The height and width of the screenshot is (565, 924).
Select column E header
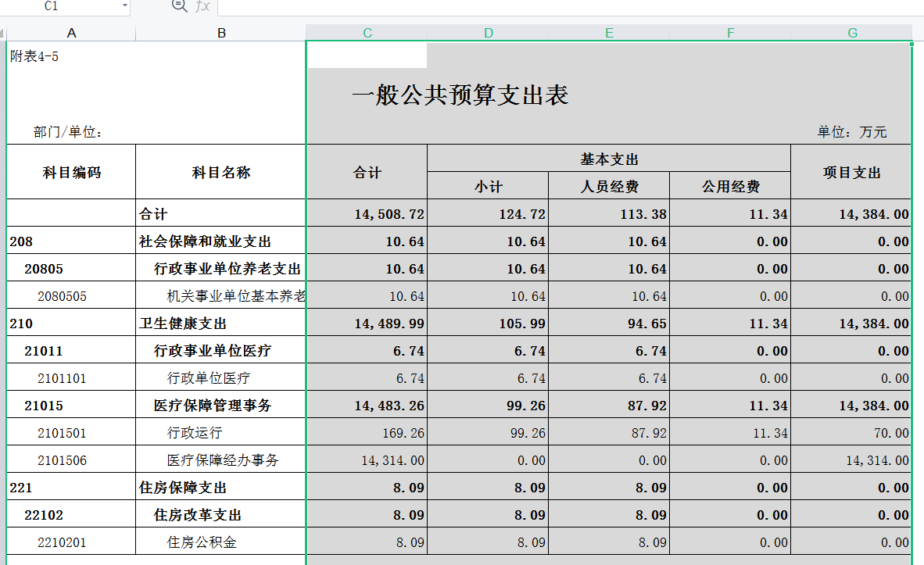coord(609,33)
